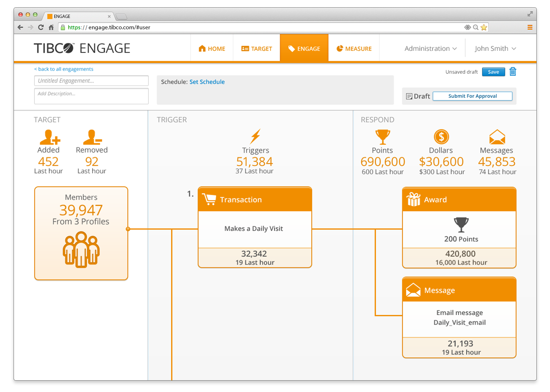This screenshot has height=392, width=550.
Task: Click the Members people group icon
Action: coord(81,249)
